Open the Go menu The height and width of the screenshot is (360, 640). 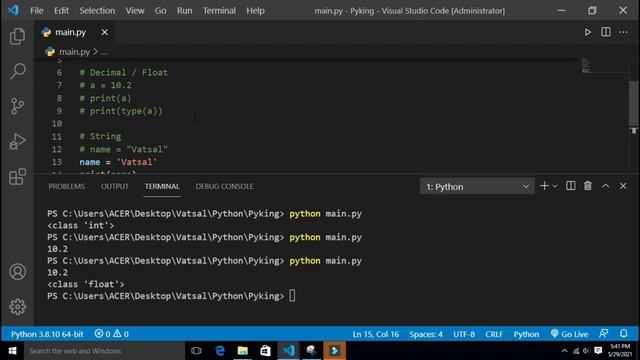tap(160, 11)
